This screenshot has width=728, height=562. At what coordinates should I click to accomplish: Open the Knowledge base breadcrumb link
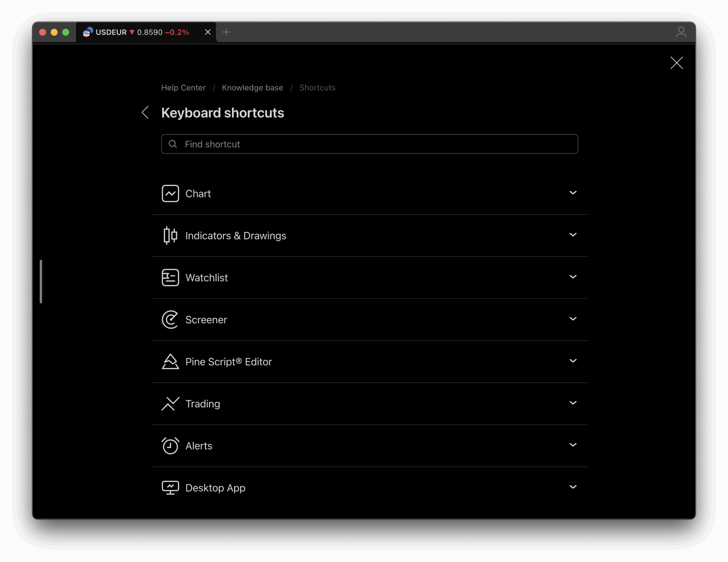[252, 87]
